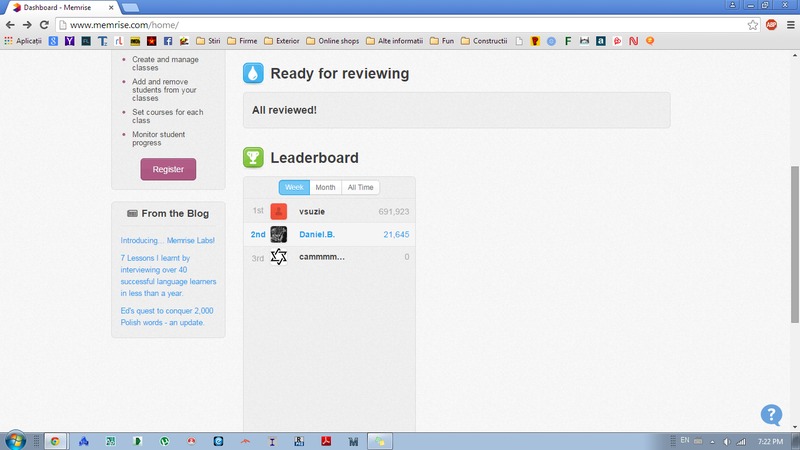The width and height of the screenshot is (800, 450).
Task: Close the Dashboard - Memrise tab
Action: (x=111, y=8)
